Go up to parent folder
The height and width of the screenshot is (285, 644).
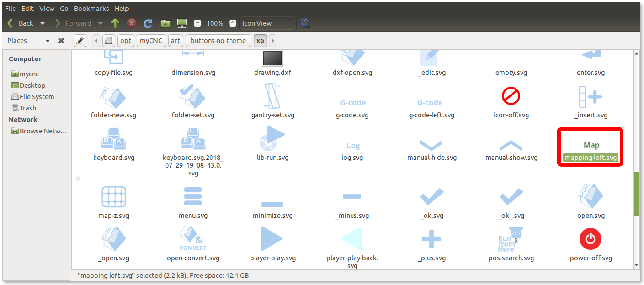tap(115, 23)
